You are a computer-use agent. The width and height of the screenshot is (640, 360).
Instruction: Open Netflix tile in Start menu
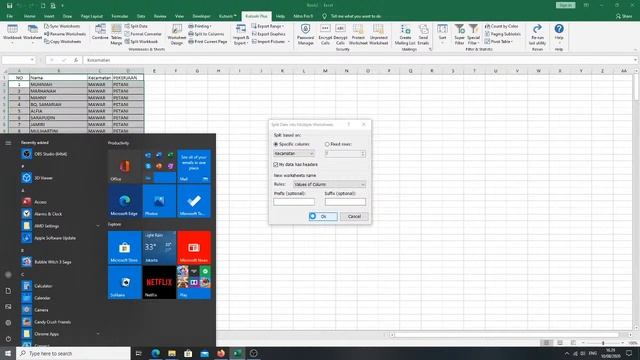pyautogui.click(x=159, y=282)
